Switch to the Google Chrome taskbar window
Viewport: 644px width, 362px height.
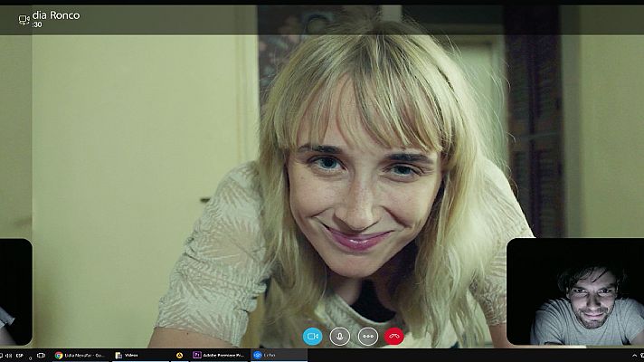tap(80, 356)
